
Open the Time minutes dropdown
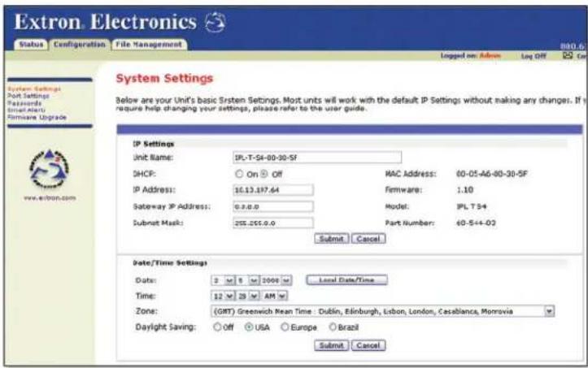pos(248,296)
